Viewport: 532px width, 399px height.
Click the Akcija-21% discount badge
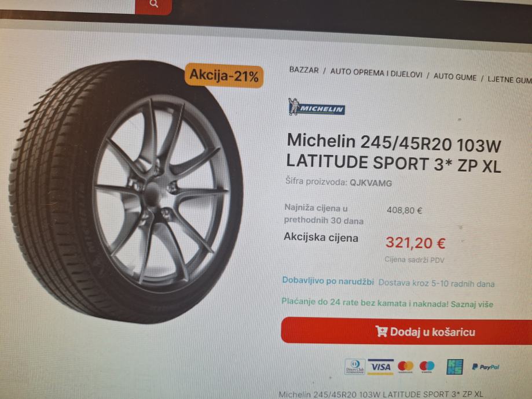(x=224, y=76)
